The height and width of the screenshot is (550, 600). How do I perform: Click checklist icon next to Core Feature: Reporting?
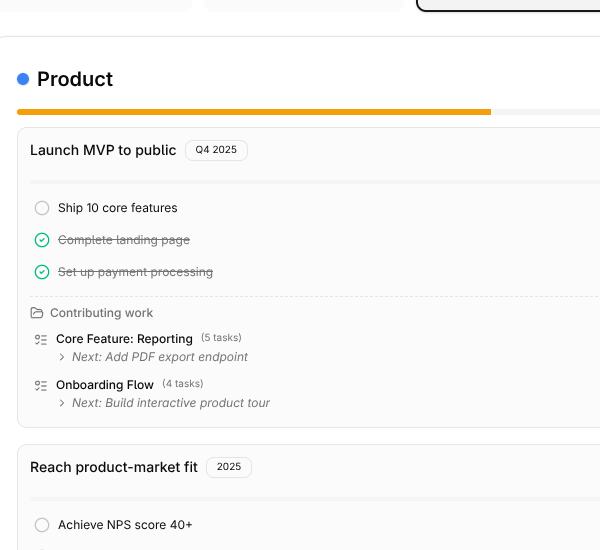click(x=41, y=339)
